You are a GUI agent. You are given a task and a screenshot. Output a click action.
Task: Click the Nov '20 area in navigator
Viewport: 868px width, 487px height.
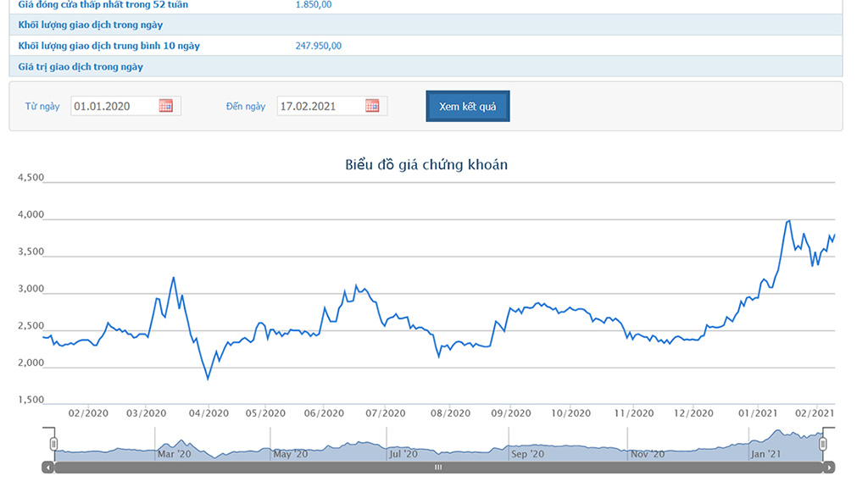[648, 454]
